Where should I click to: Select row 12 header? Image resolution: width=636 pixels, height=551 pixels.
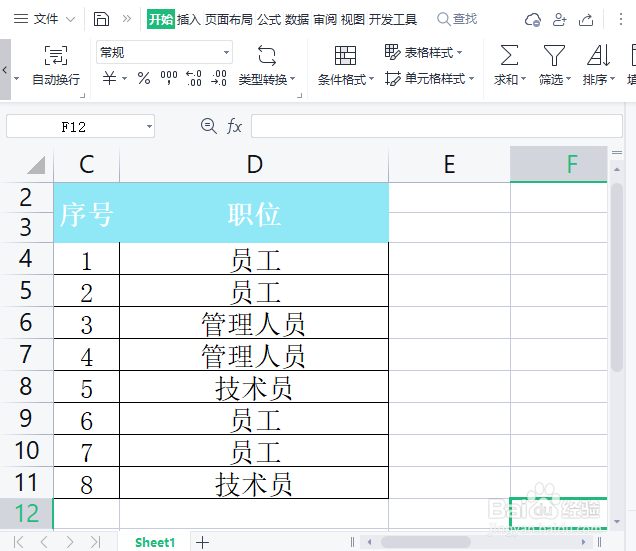point(26,514)
